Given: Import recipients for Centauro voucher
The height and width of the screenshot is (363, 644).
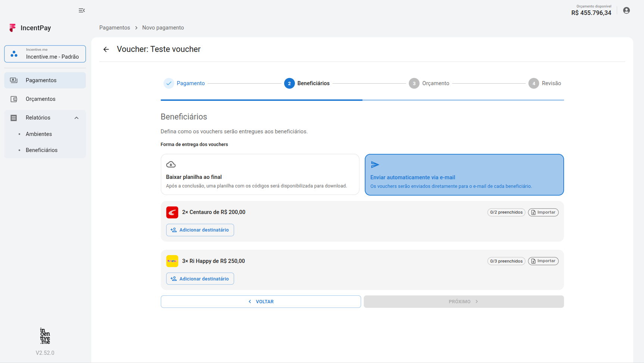Looking at the screenshot, I should [543, 212].
